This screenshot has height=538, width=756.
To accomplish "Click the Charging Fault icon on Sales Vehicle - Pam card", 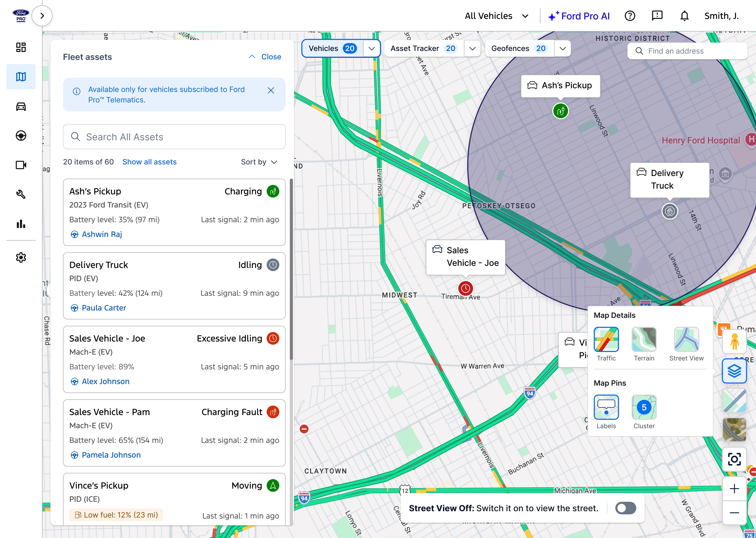I will pyautogui.click(x=273, y=412).
